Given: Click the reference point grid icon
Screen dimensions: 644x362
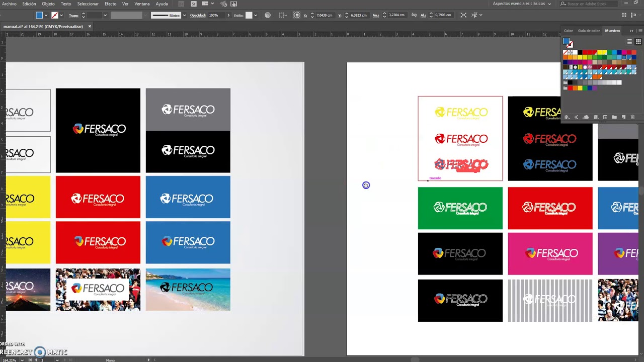Looking at the screenshot, I should [297, 15].
